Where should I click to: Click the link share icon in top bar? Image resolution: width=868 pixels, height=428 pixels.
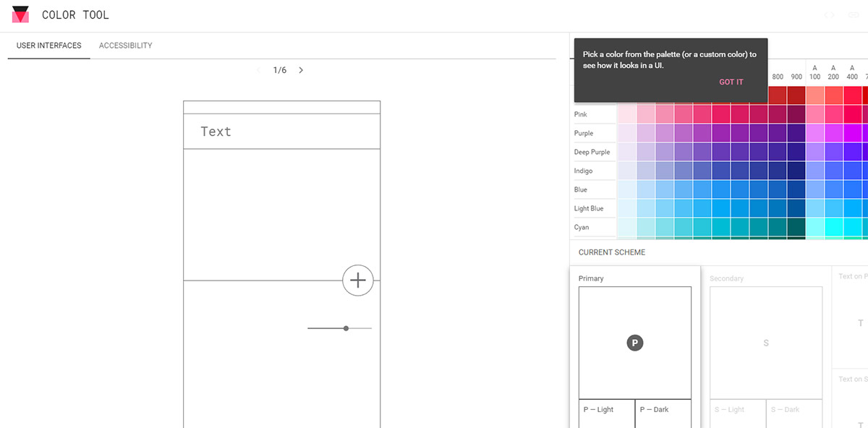pyautogui.click(x=854, y=14)
